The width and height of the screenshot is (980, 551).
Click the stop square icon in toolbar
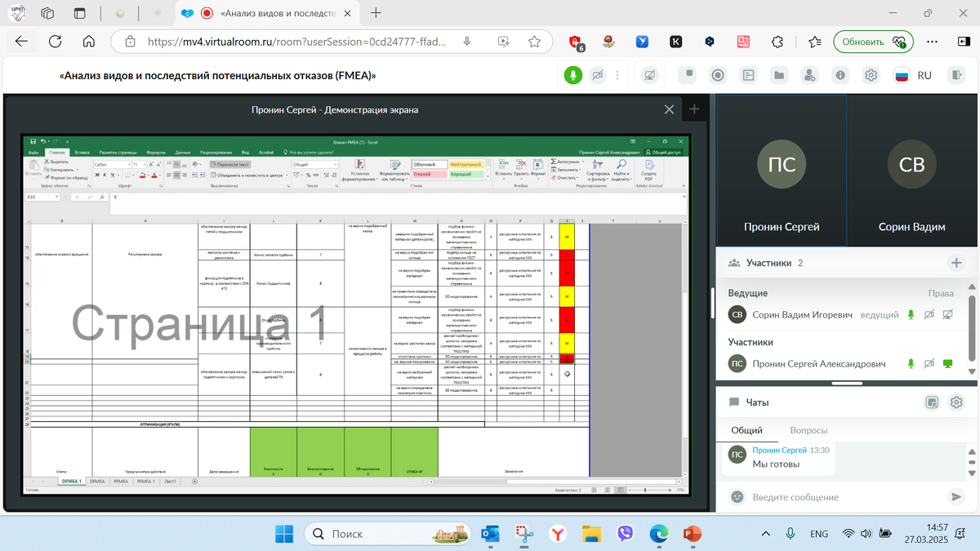689,75
